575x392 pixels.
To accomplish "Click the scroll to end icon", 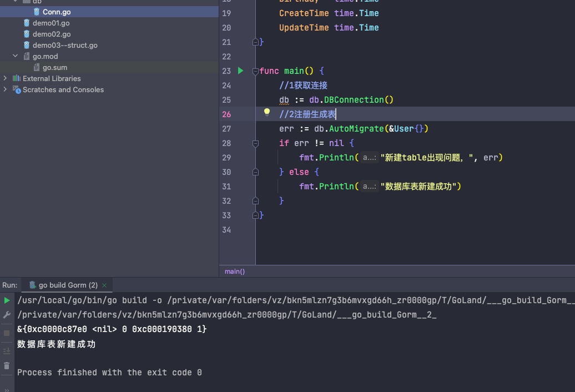I will click(7, 351).
